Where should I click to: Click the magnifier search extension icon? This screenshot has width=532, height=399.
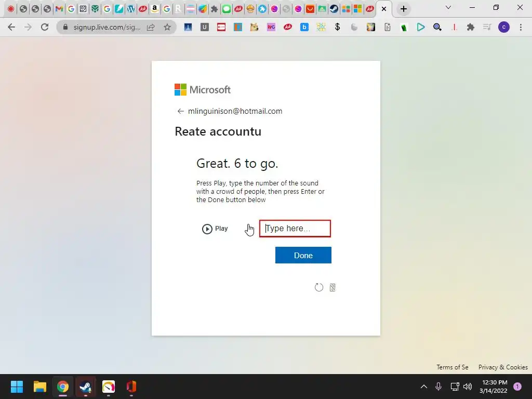click(437, 27)
